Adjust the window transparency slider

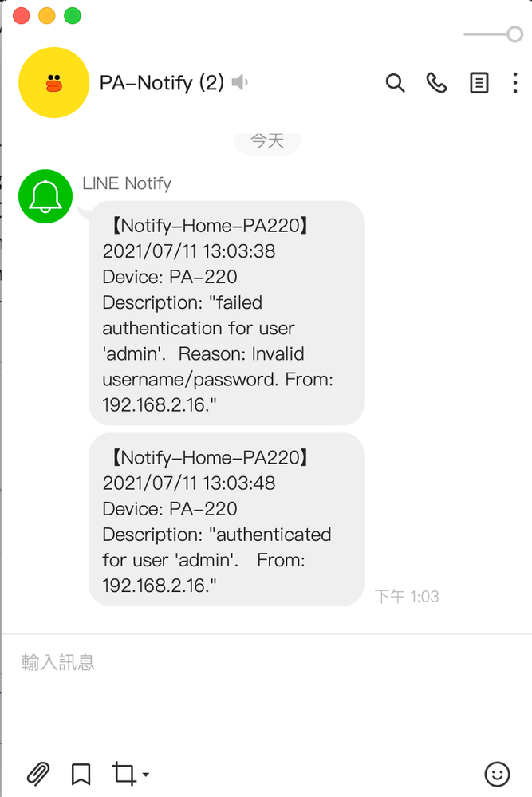[x=514, y=34]
